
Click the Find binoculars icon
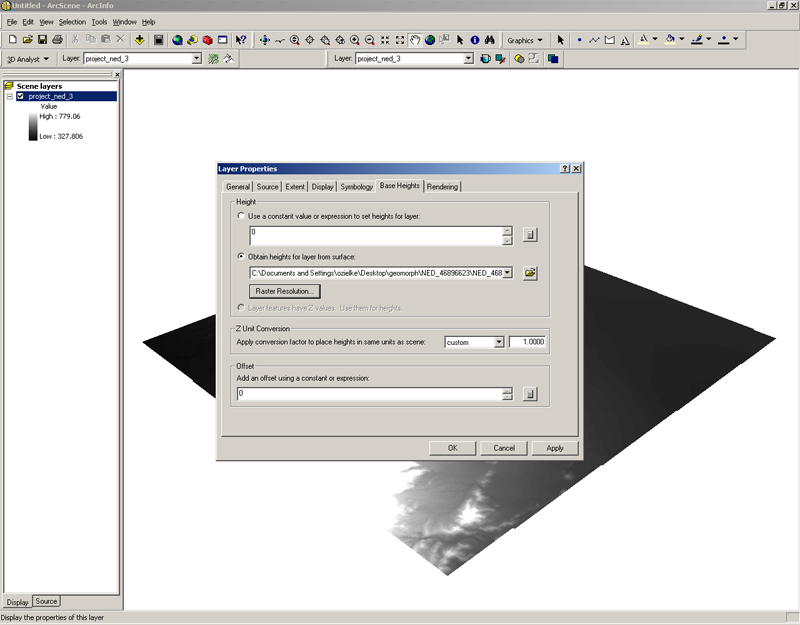click(491, 40)
